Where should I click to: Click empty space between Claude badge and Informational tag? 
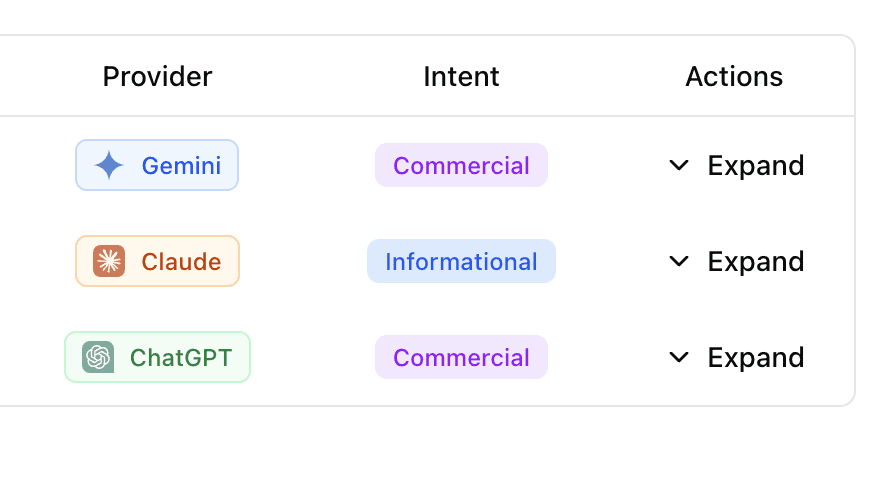(303, 261)
